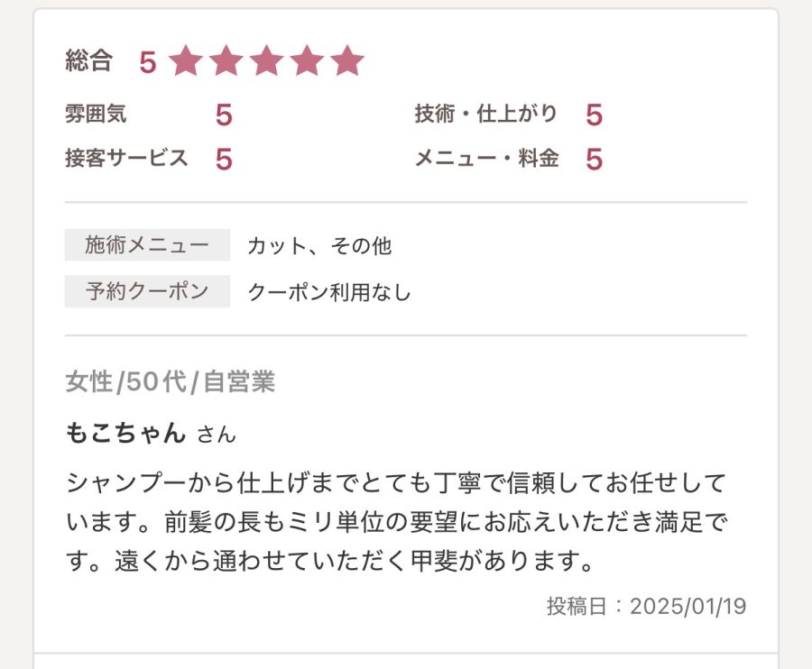Click the 技術・仕上がり rating label
Viewport: 812px width, 669px height.
point(486,115)
